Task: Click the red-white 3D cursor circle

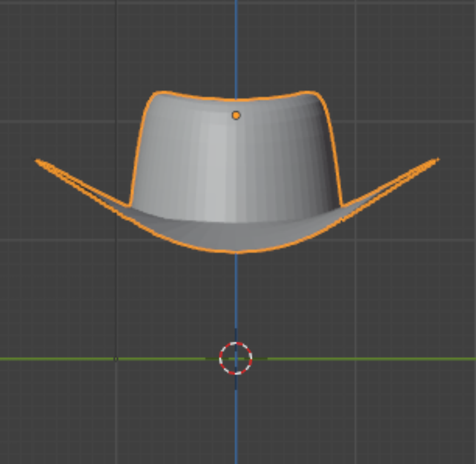Action: click(236, 358)
